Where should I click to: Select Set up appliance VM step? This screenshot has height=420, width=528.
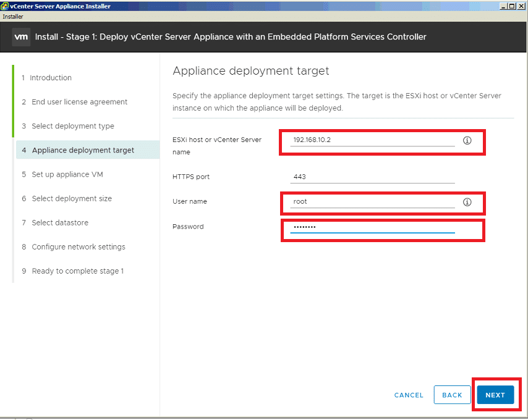tap(62, 175)
